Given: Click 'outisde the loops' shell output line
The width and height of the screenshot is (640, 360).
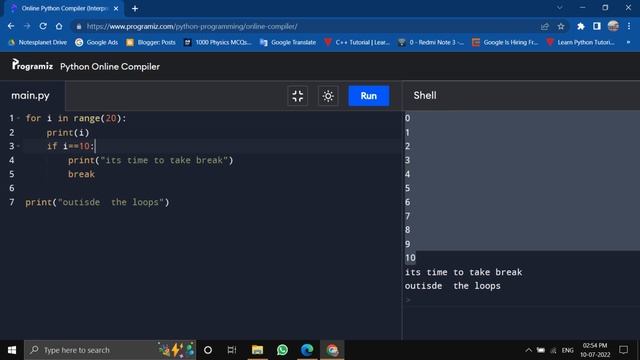Looking at the screenshot, I should tap(453, 286).
